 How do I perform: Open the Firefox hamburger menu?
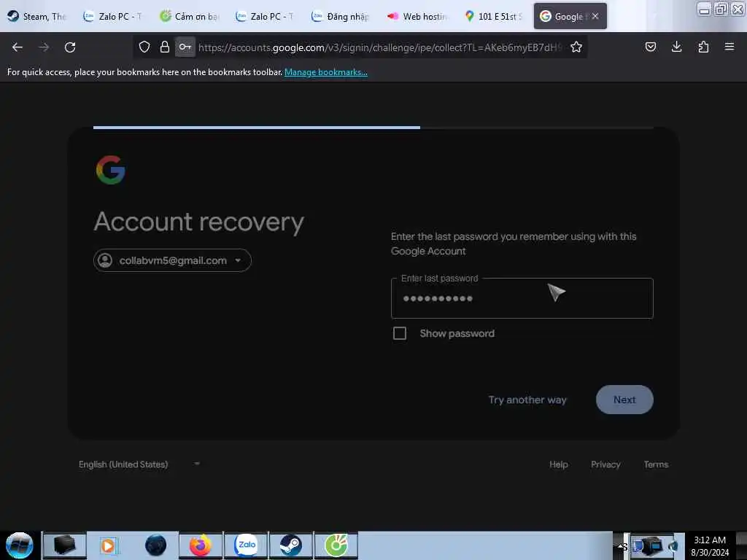[729, 47]
